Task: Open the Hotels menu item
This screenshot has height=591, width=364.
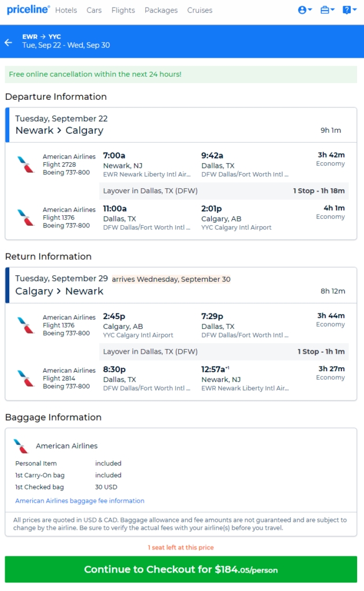Action: (x=66, y=10)
